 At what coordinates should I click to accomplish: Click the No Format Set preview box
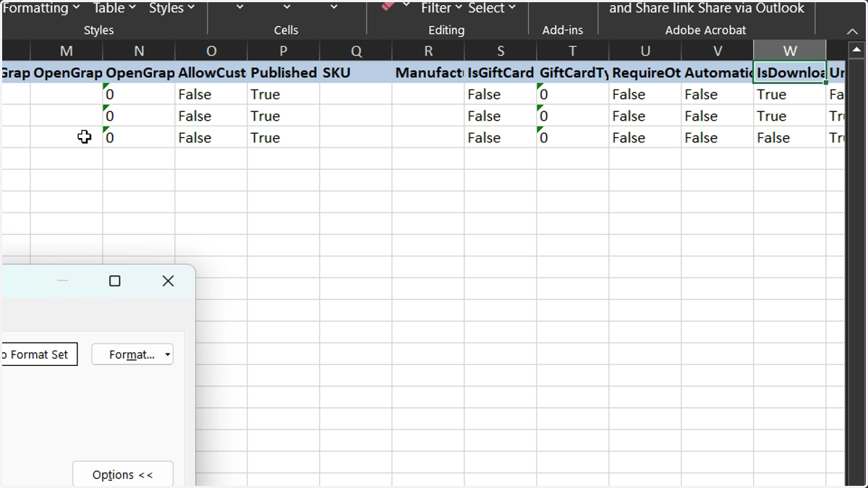click(38, 355)
